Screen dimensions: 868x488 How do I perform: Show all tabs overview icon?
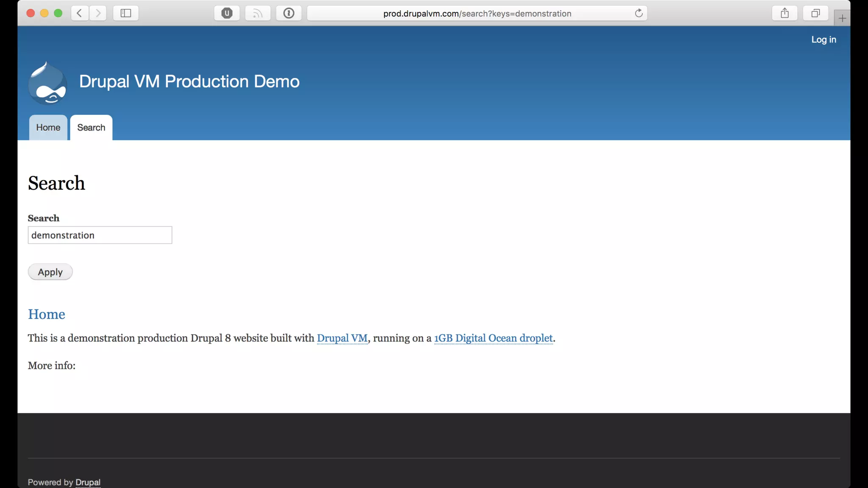815,13
